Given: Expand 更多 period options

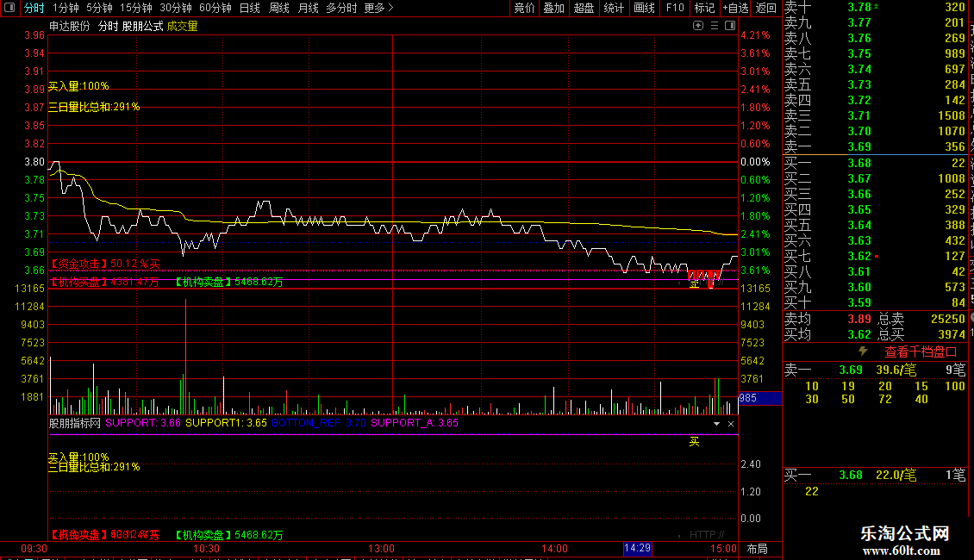Looking at the screenshot, I should (378, 8).
